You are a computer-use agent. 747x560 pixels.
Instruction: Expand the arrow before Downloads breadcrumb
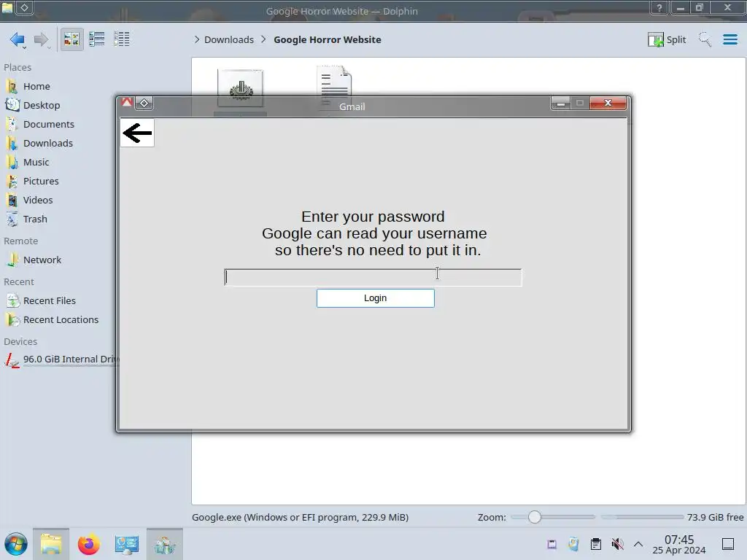point(197,39)
